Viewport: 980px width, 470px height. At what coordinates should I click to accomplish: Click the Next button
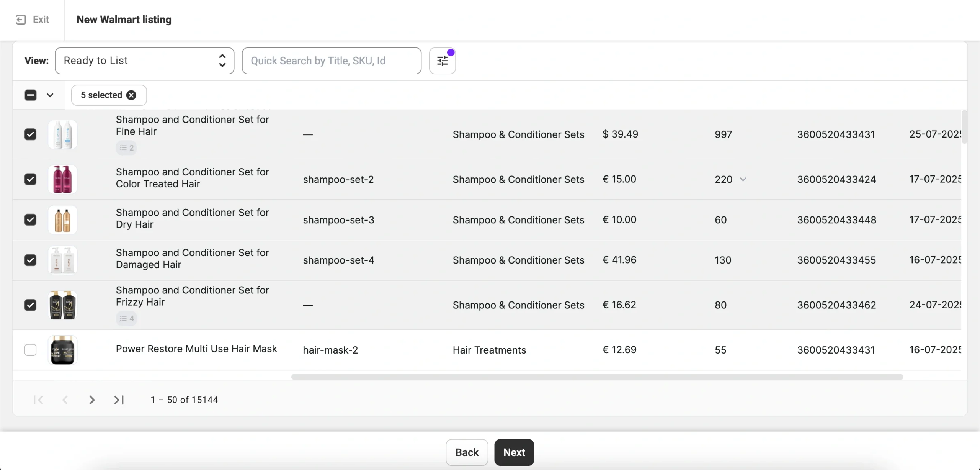[514, 452]
